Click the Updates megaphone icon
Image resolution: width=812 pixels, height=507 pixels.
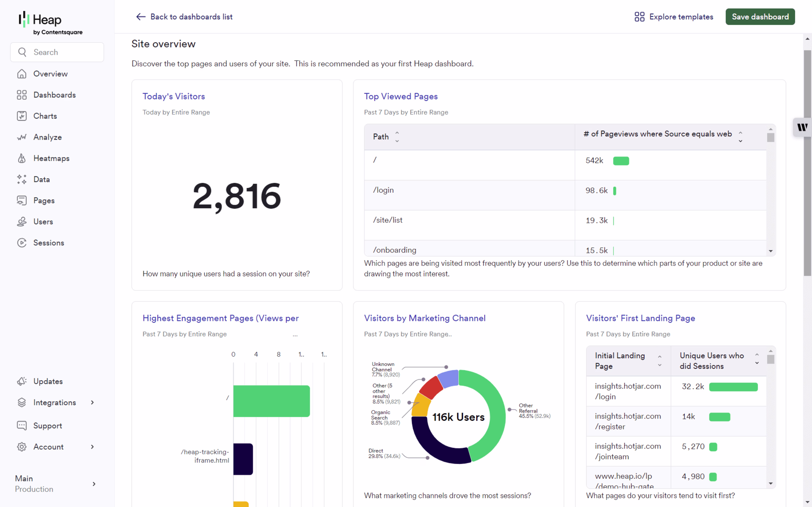(x=22, y=381)
